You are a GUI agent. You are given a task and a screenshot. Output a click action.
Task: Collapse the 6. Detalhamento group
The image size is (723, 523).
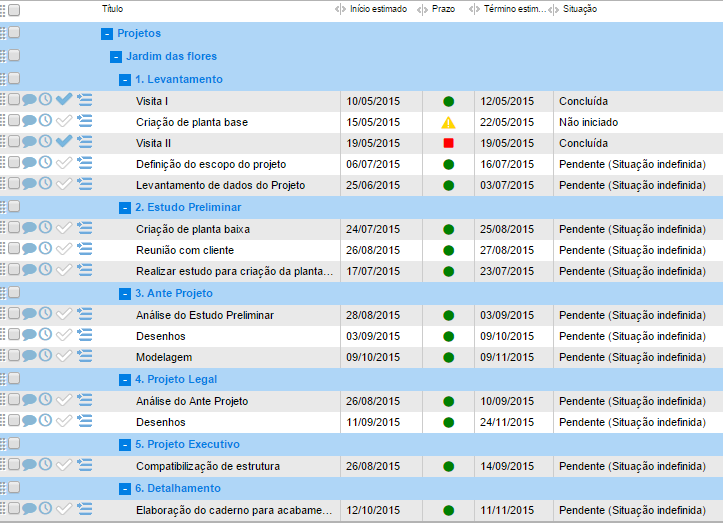point(125,489)
